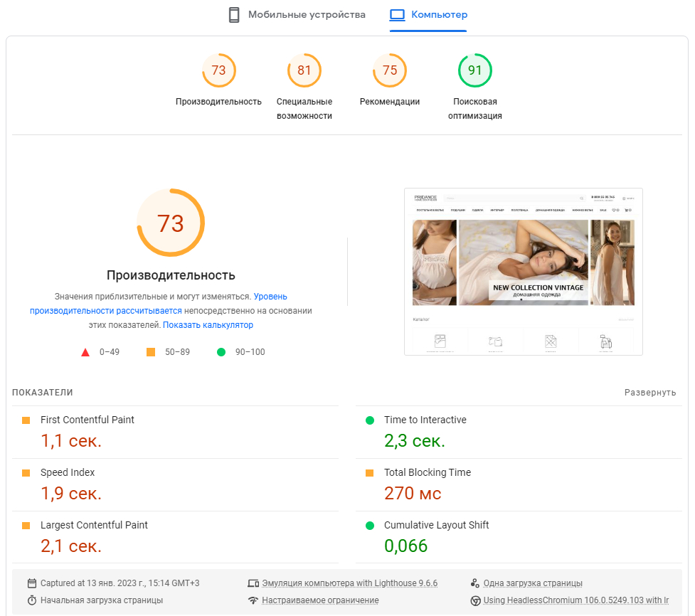
Task: Click the Total Blocking Time metric label
Action: coord(428,472)
